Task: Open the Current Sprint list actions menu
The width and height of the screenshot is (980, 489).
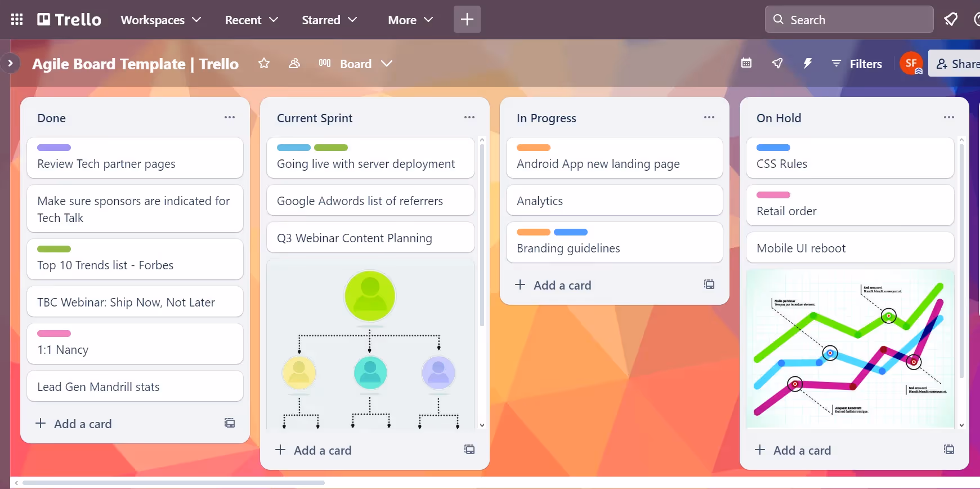Action: coord(469,117)
